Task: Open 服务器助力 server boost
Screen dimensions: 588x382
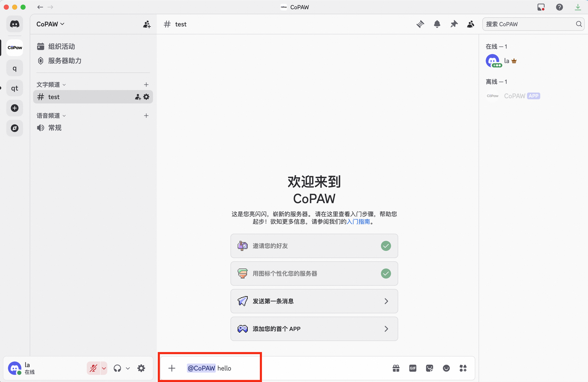Action: (93, 61)
